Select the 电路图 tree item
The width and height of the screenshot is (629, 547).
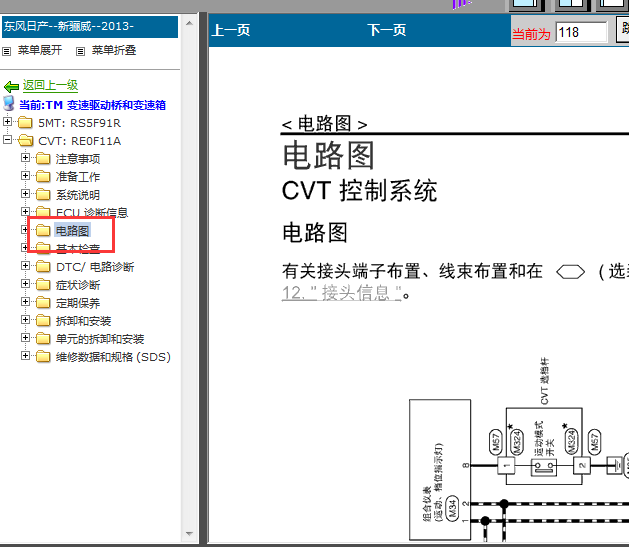click(73, 231)
